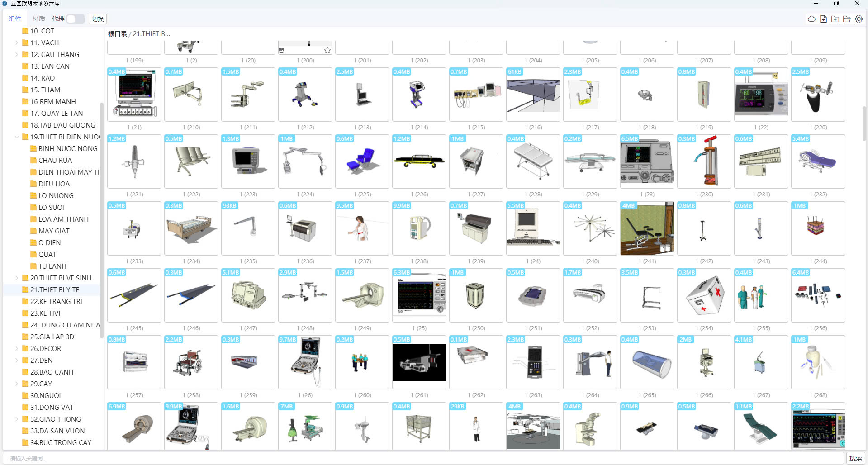Toggle the 代理 proxy switch

(75, 19)
